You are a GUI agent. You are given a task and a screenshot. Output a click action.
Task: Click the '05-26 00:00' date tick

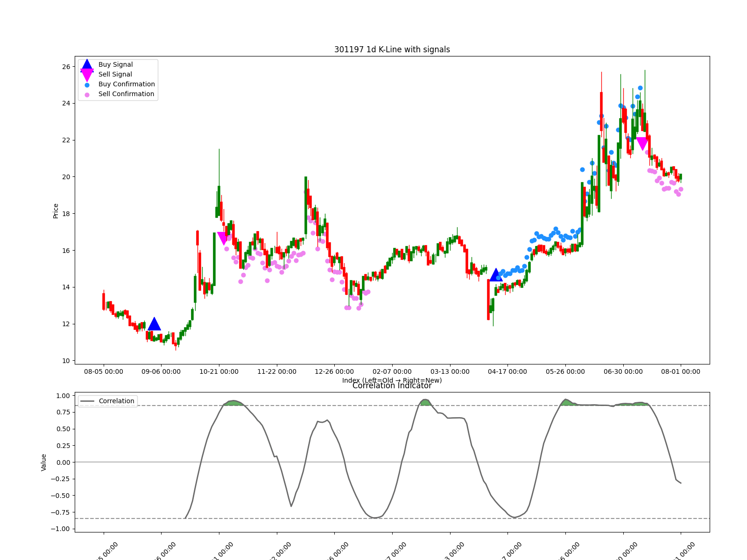click(x=565, y=371)
